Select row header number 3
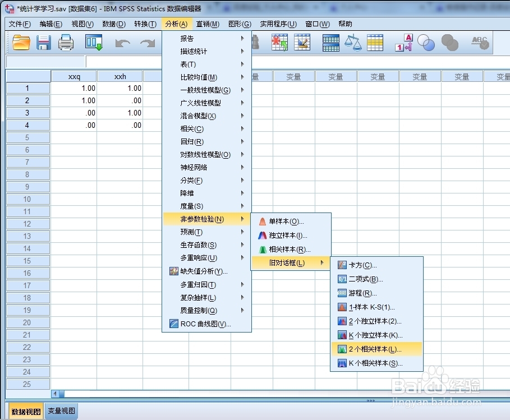Viewport: 510px width, 420px height. [27, 113]
